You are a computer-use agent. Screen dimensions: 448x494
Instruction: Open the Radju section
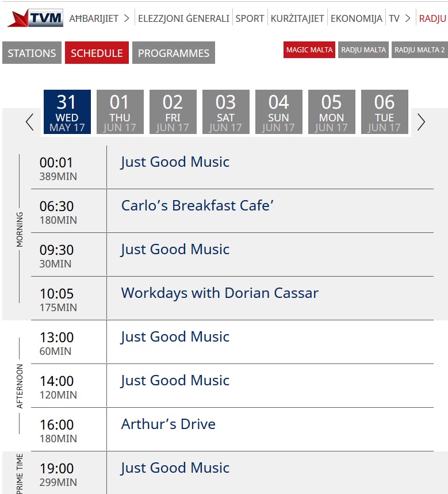tap(432, 18)
